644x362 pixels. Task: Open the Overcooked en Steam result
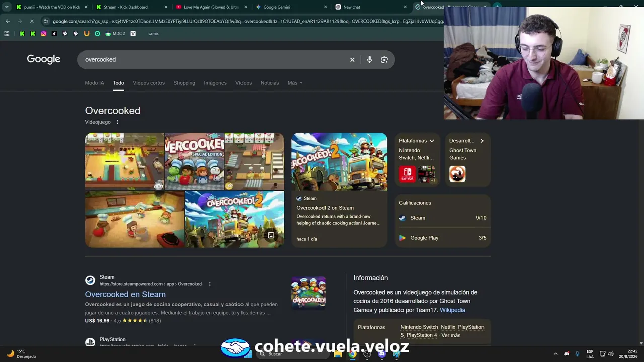tap(125, 294)
